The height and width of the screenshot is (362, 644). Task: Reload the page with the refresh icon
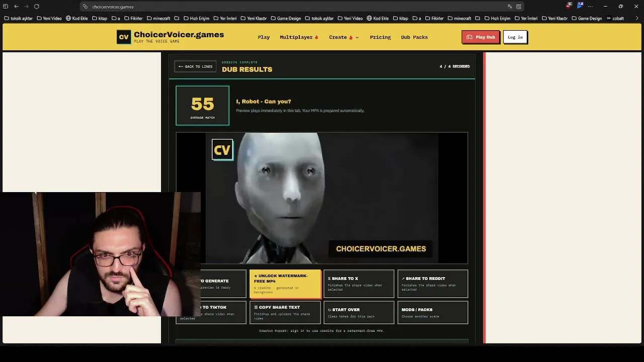[x=37, y=7]
